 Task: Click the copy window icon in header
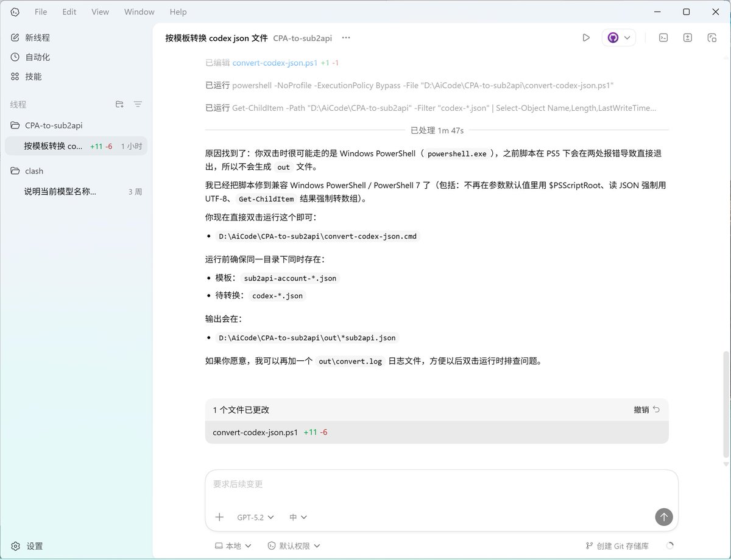712,38
